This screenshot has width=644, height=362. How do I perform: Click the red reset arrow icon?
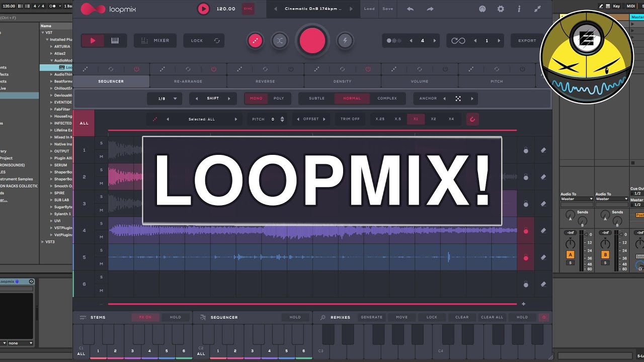pos(472,119)
